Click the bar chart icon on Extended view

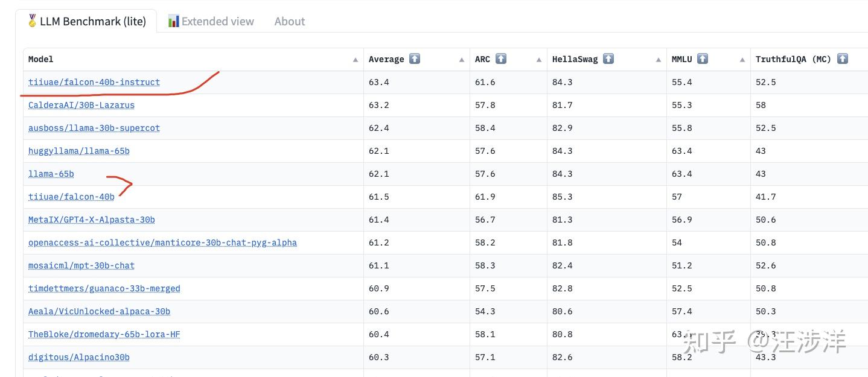tap(173, 21)
